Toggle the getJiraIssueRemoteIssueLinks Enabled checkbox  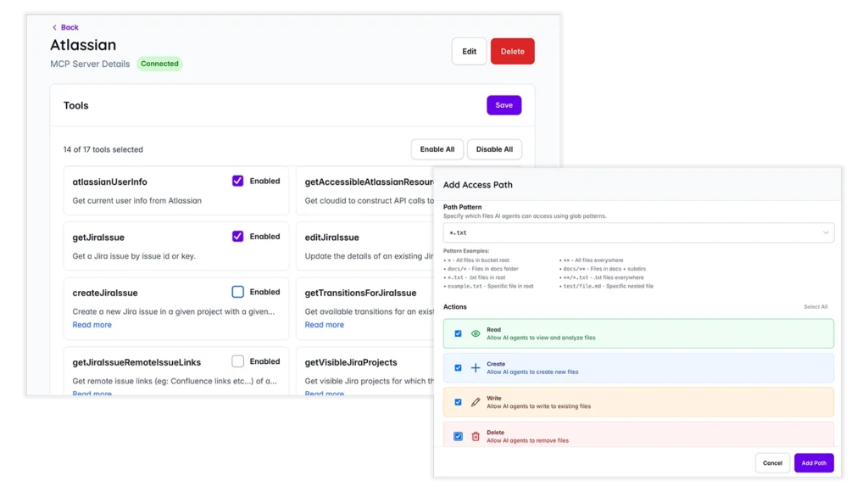tap(237, 361)
